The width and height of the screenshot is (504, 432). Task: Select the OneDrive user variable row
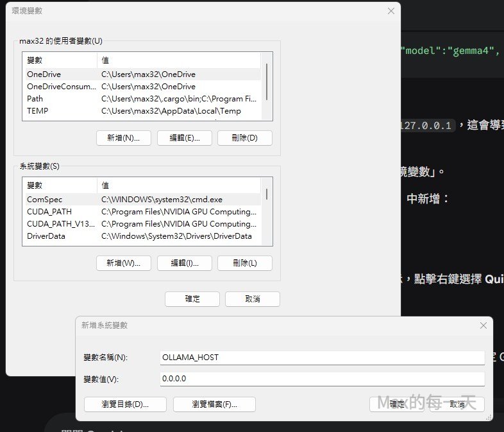(141, 74)
